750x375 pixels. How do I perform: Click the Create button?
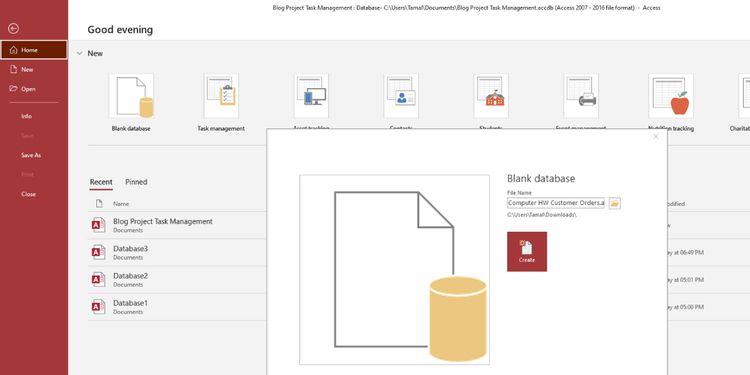[527, 252]
